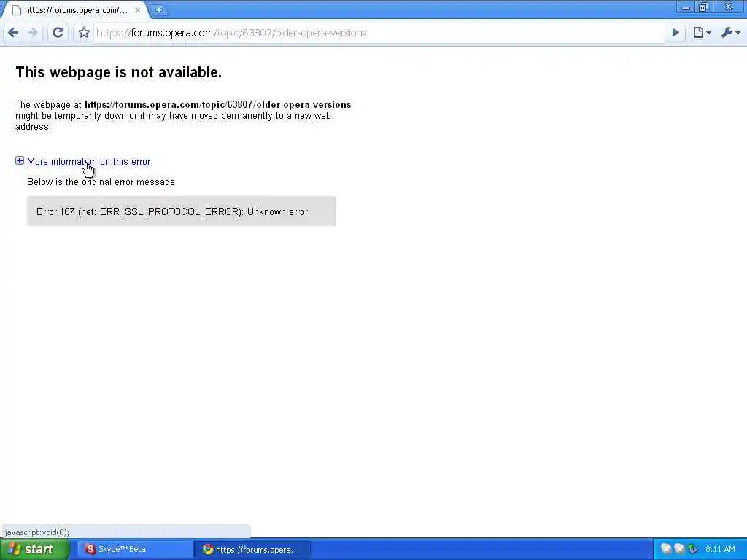This screenshot has height=560, width=747.
Task: Click More information on this error link
Action: tap(88, 161)
